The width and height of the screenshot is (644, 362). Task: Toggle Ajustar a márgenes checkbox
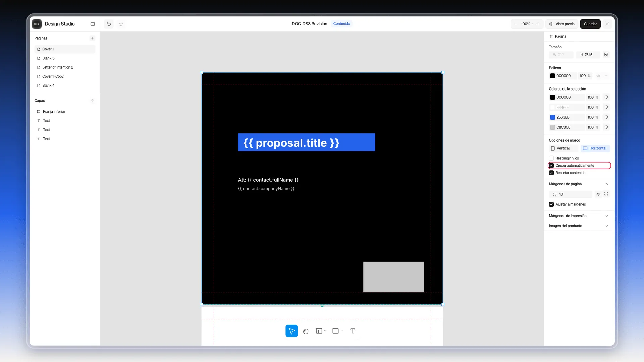pos(551,204)
